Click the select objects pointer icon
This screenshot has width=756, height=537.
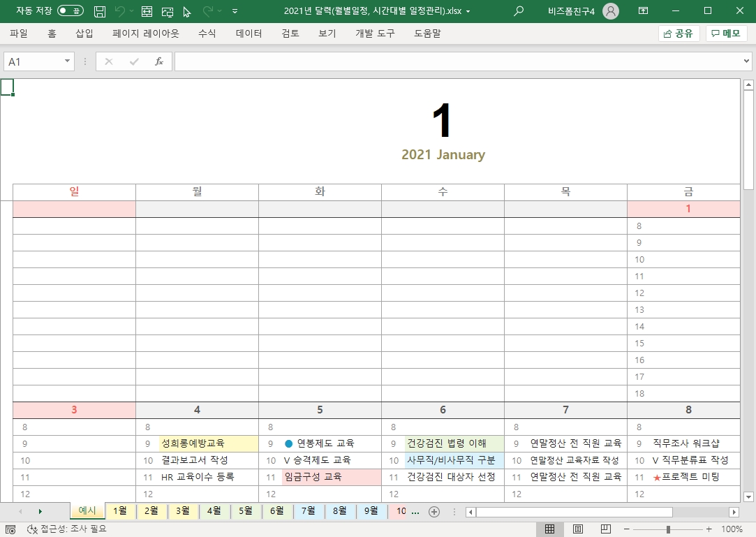coord(187,11)
